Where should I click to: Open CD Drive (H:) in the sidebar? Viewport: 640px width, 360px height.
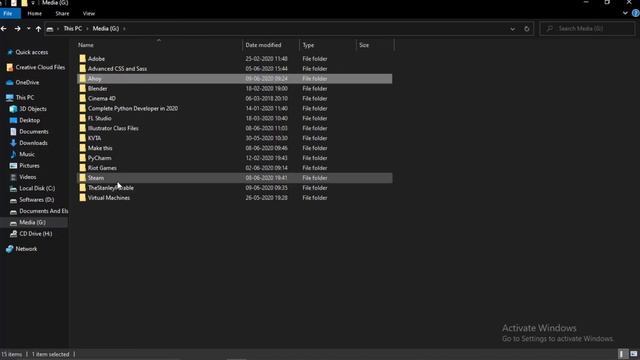[36, 234]
